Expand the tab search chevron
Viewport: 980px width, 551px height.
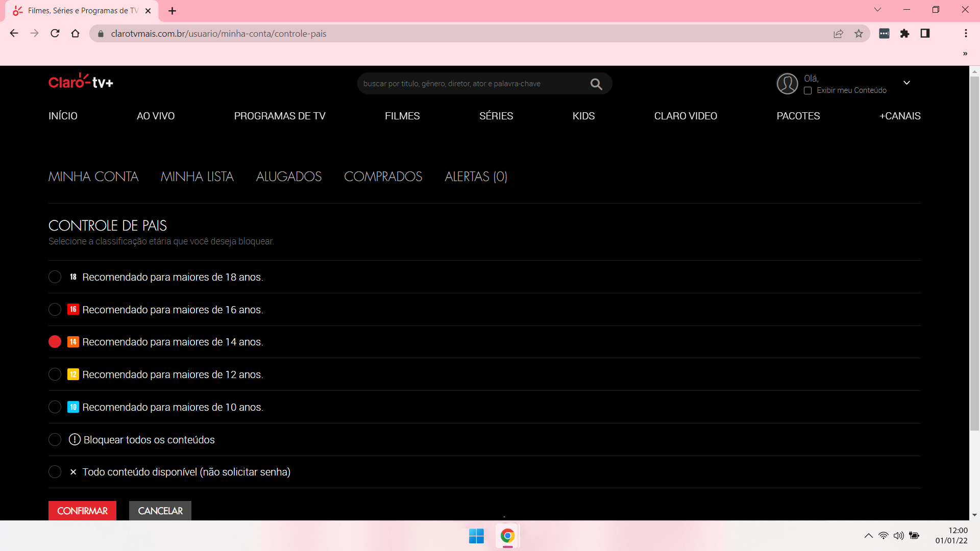click(877, 10)
